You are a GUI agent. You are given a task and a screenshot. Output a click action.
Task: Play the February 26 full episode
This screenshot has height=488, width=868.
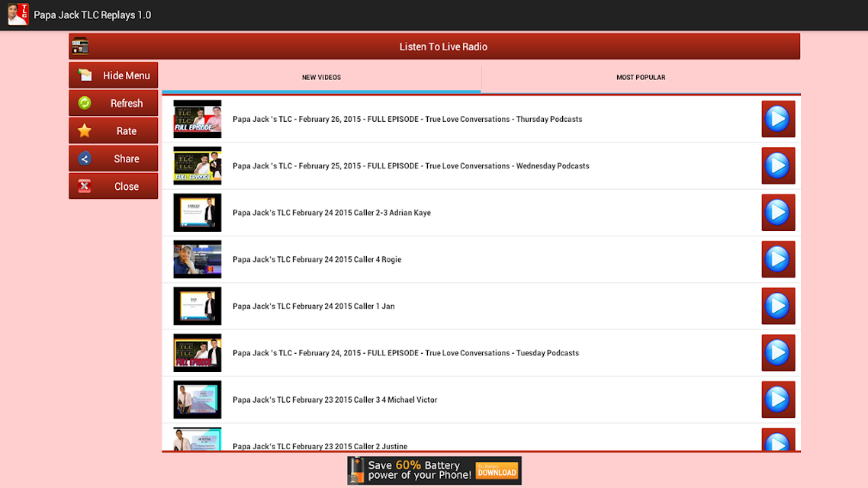778,119
